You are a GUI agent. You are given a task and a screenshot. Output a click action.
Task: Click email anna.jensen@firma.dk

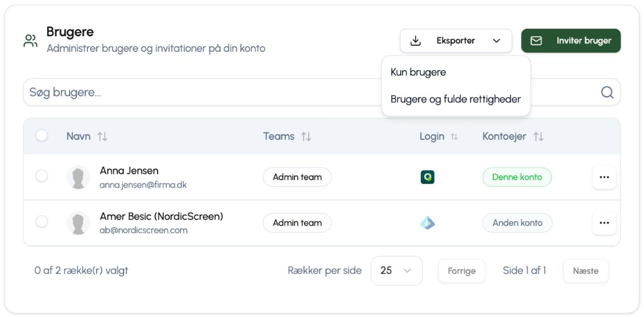point(143,185)
